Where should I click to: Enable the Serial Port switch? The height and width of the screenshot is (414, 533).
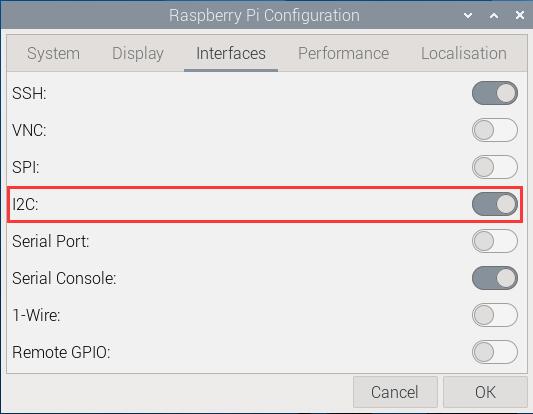pyautogui.click(x=495, y=241)
